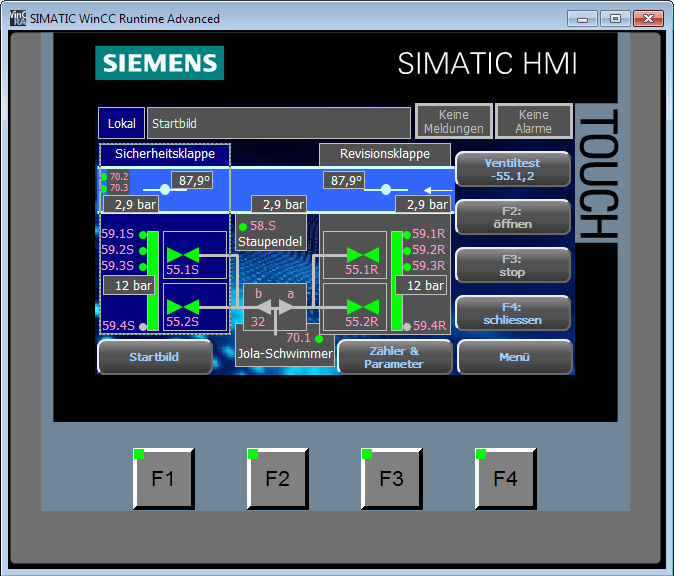
Task: Open Zähler & Parameter screen
Action: [x=394, y=357]
